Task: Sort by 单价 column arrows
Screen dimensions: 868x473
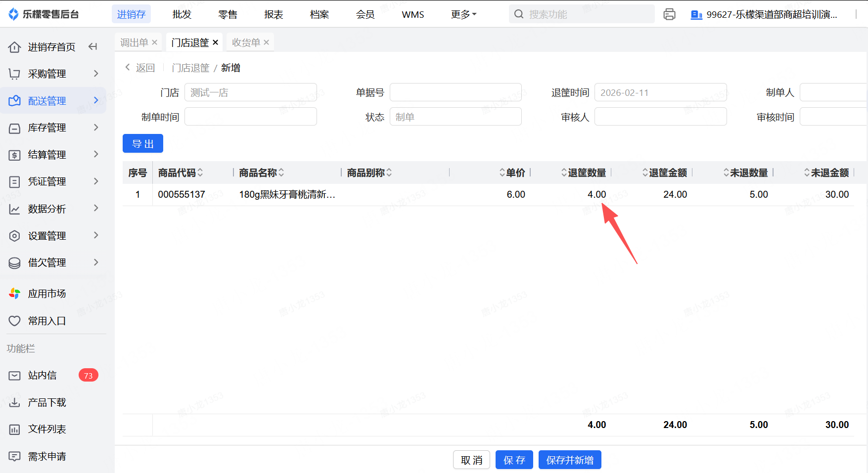Action: click(502, 172)
